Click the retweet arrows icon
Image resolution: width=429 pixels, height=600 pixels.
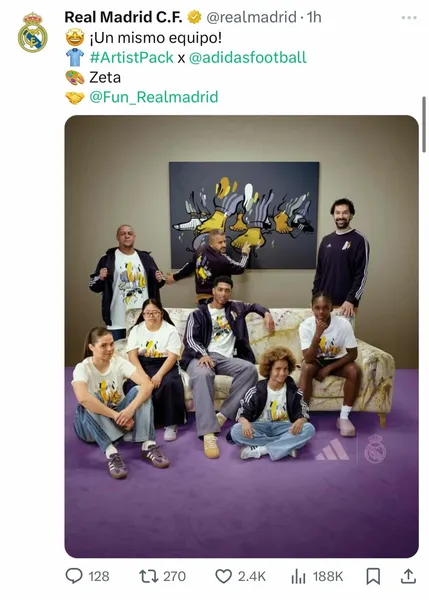pos(148,576)
